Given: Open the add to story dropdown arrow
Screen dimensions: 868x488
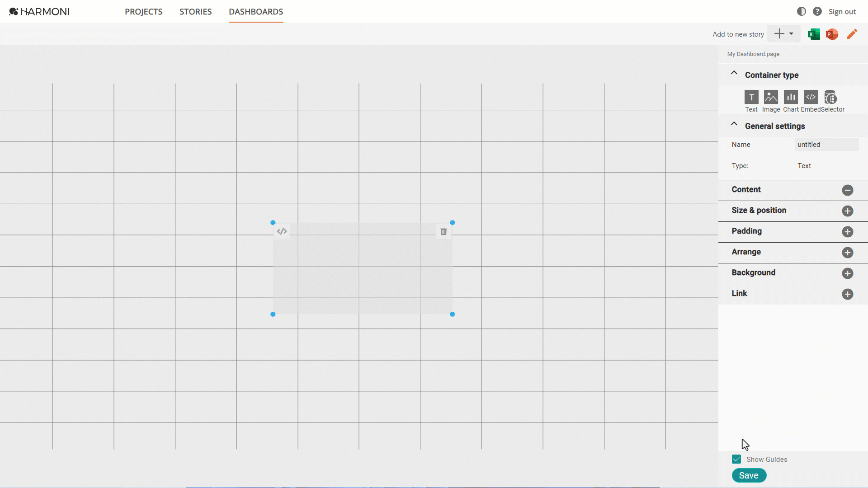Looking at the screenshot, I should [x=791, y=34].
